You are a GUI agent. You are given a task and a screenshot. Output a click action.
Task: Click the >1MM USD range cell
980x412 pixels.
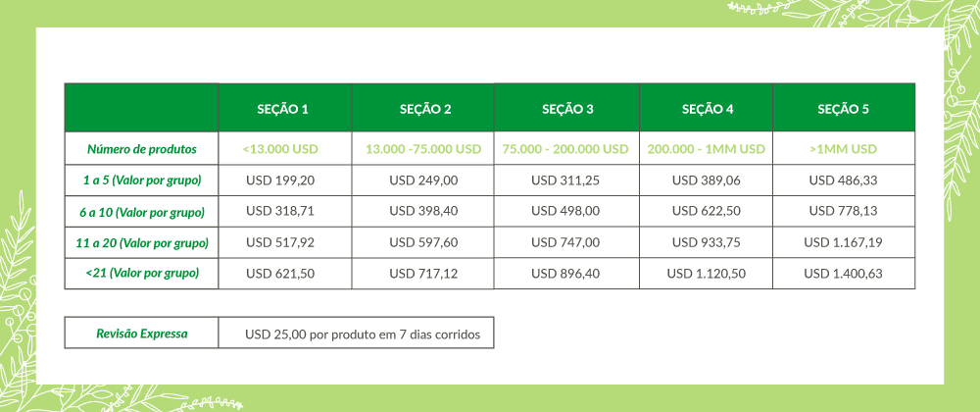click(843, 149)
